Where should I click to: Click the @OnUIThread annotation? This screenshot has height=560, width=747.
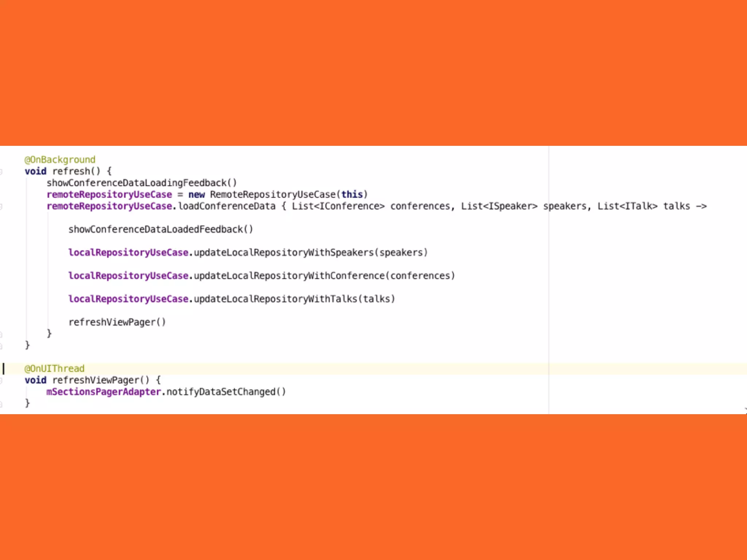pos(54,369)
